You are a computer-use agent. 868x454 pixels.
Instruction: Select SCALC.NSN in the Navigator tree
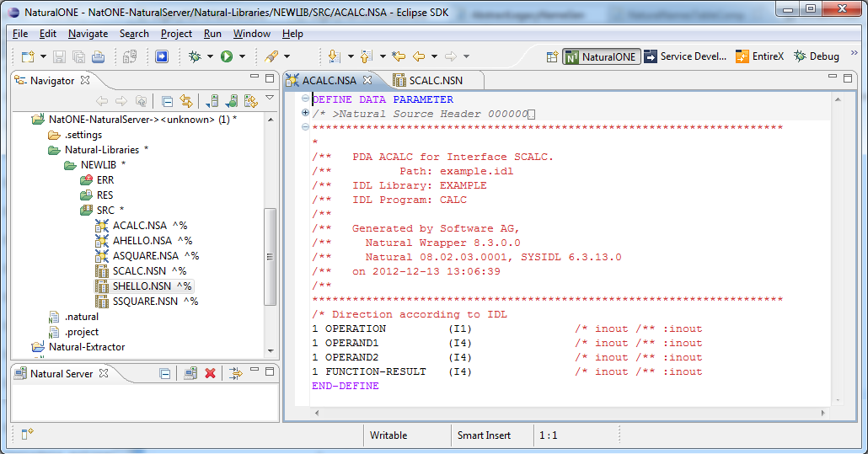point(139,271)
